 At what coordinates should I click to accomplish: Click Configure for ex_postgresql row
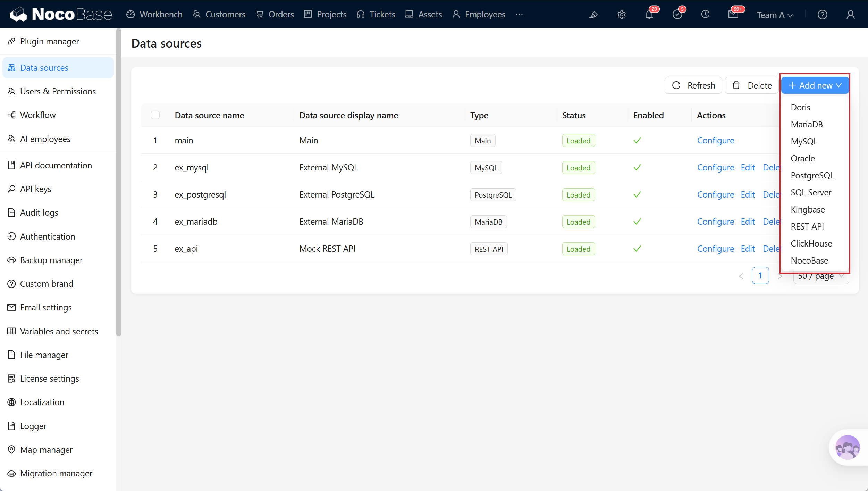click(716, 194)
